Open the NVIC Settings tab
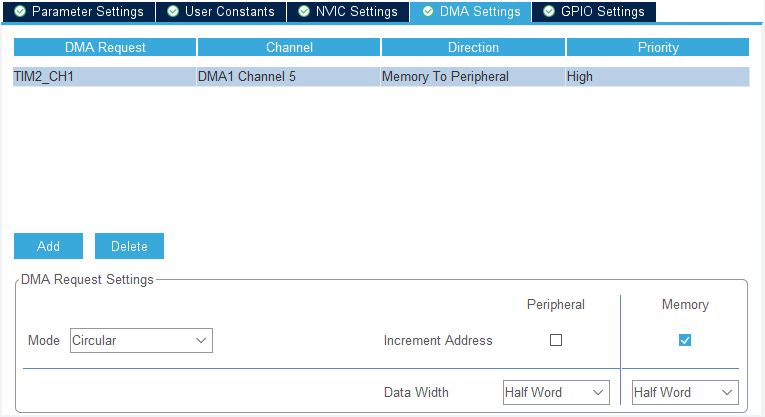 (x=348, y=12)
